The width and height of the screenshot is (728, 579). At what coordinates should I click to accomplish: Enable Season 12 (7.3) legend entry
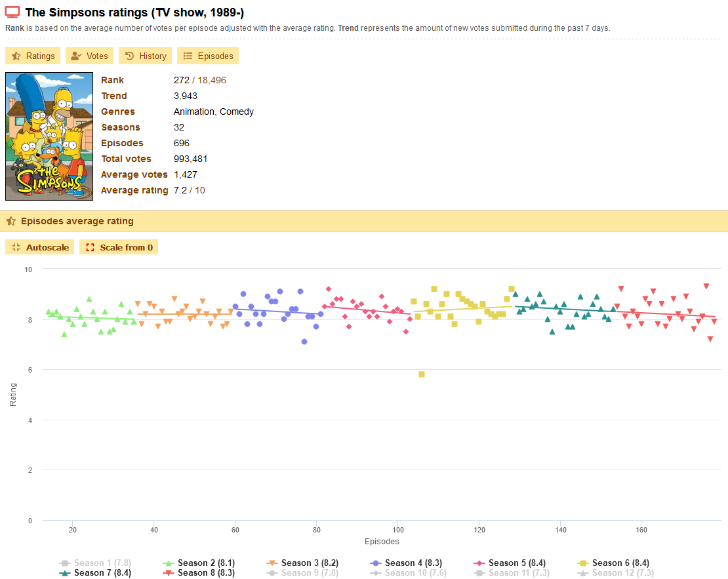point(615,573)
